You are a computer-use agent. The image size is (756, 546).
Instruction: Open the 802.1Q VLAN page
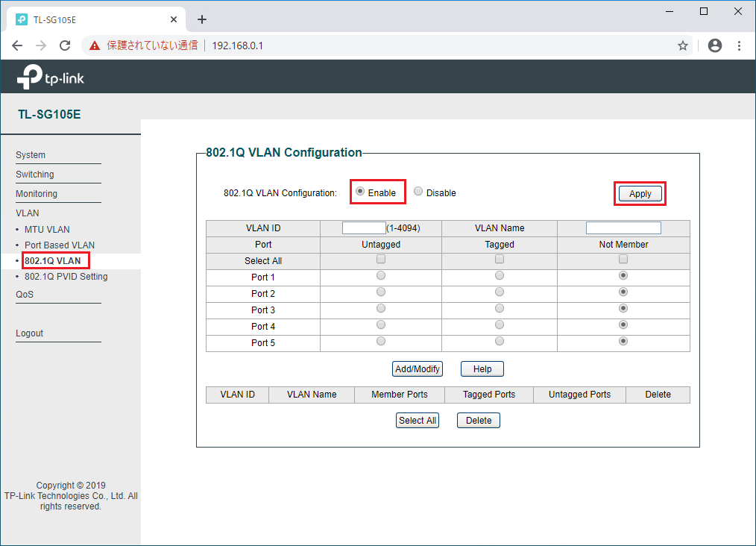click(52, 261)
